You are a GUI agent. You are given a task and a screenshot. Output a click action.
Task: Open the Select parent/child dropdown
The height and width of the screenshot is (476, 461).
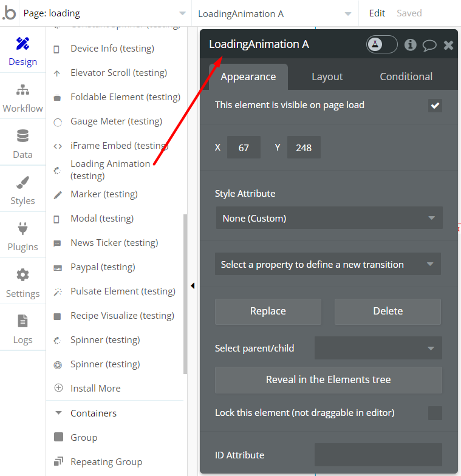(x=378, y=348)
